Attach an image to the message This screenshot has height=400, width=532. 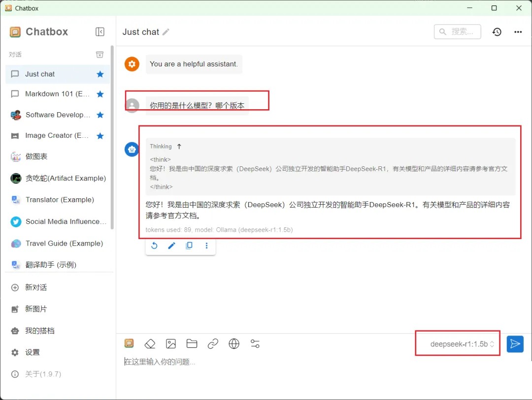[170, 344]
